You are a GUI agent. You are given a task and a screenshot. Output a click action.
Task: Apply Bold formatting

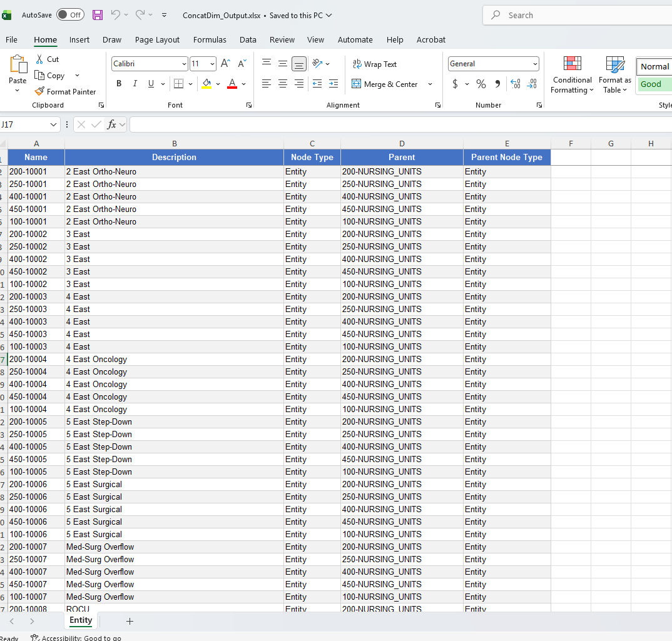(x=119, y=84)
